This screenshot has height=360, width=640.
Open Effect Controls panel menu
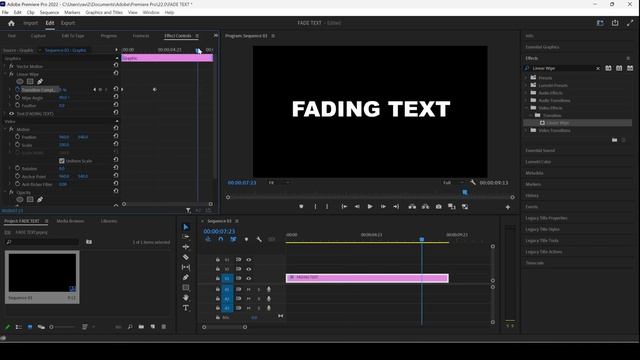coord(197,36)
